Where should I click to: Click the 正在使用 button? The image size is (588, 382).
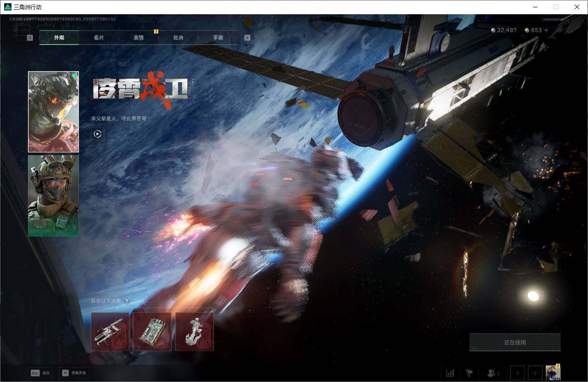coord(515,343)
